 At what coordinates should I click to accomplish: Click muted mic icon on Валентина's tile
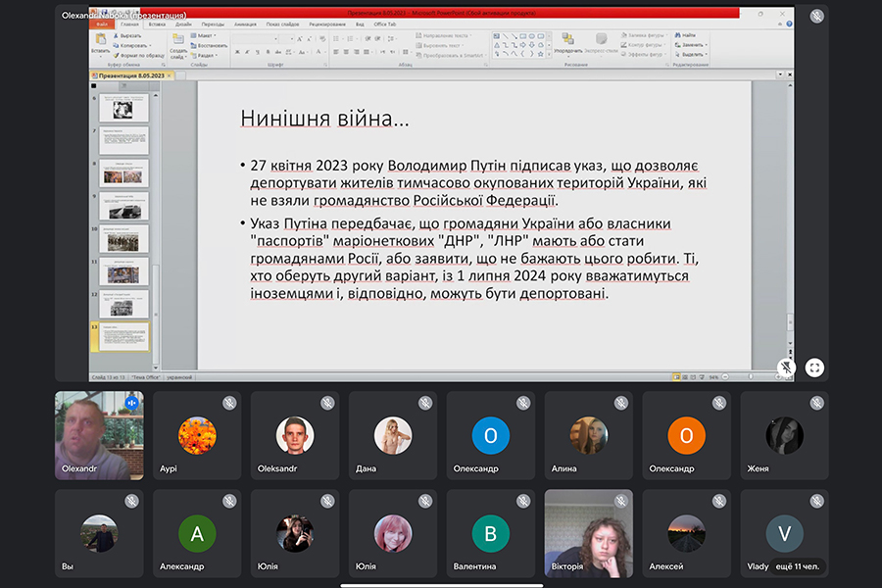tap(523, 501)
